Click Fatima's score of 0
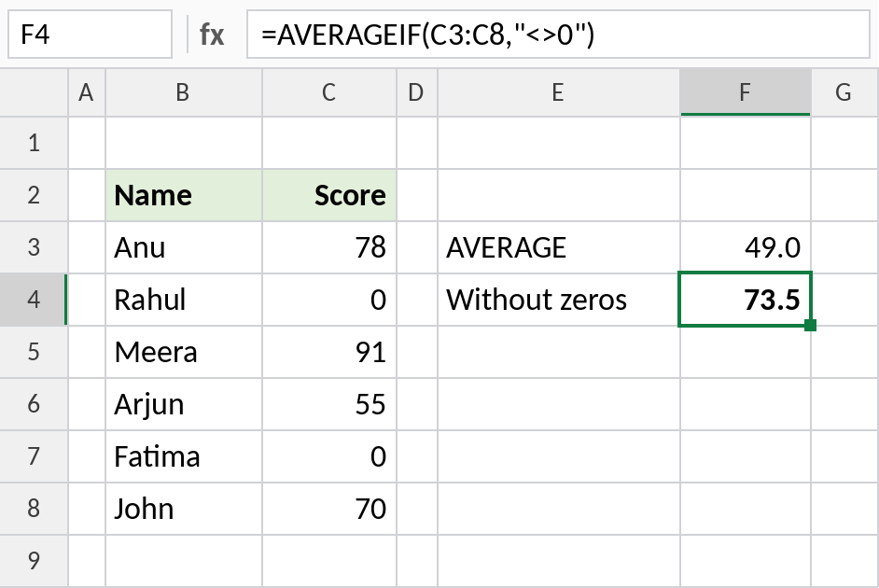Viewport: 879px width, 588px height. pos(329,455)
